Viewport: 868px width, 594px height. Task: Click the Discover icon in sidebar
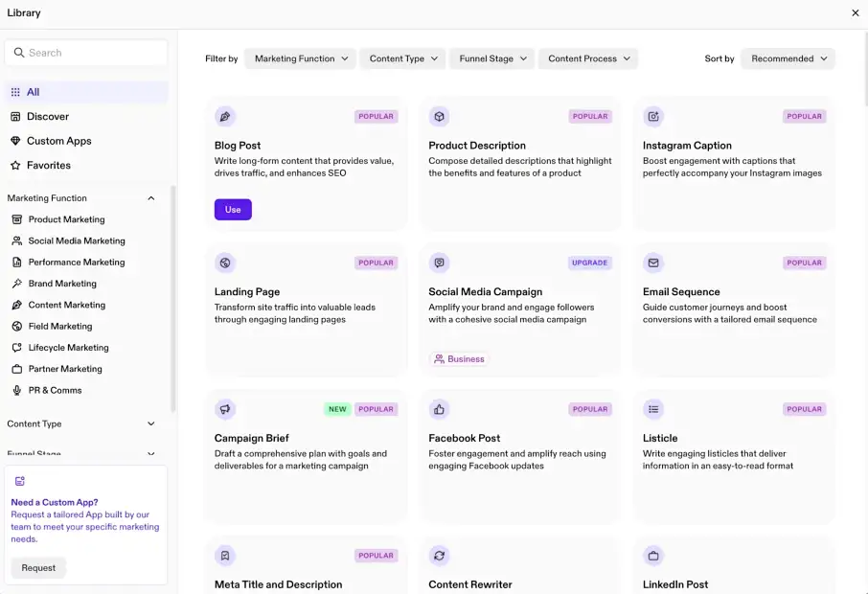point(15,116)
